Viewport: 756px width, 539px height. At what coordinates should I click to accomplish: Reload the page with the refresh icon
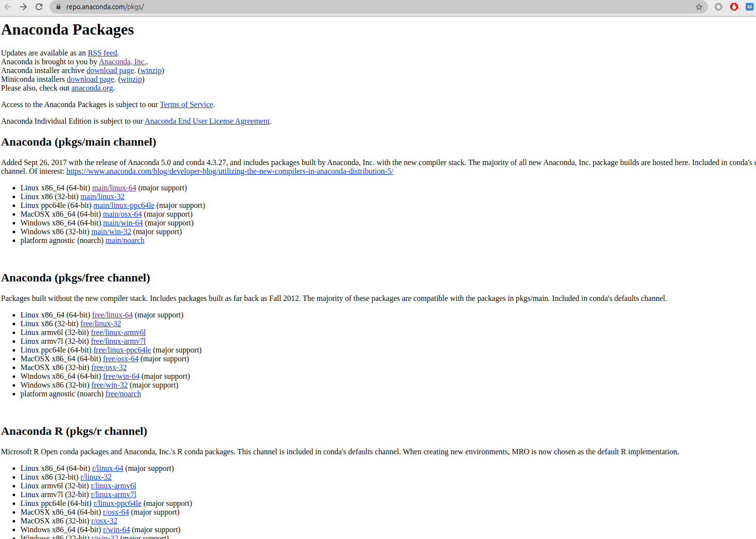[39, 7]
